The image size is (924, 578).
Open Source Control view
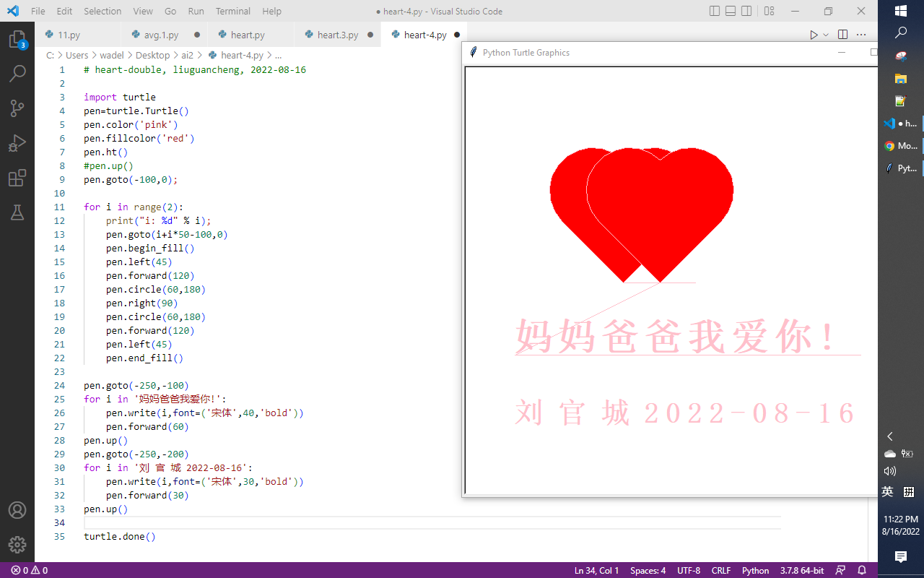(17, 108)
